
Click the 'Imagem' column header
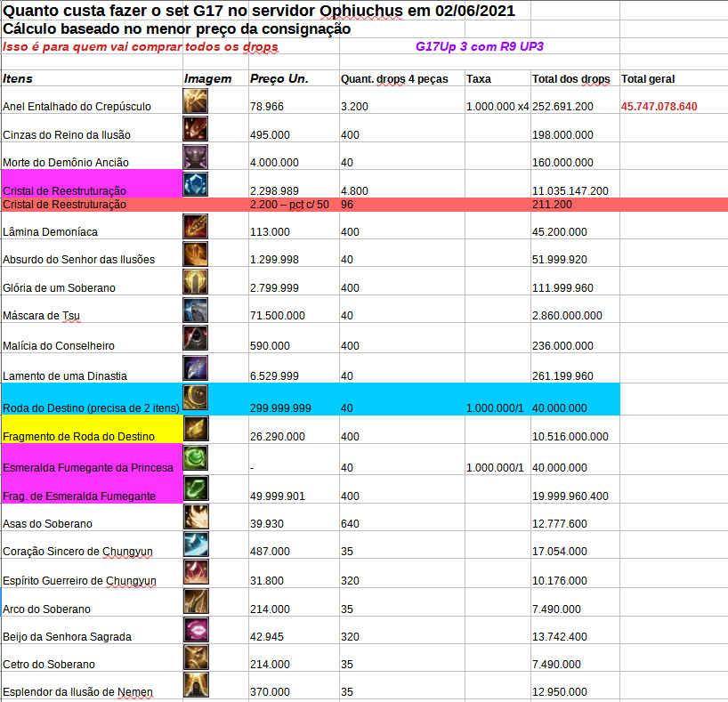pos(215,78)
